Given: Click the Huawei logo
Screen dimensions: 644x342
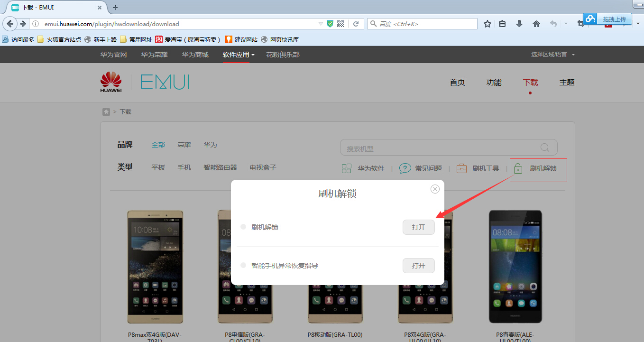Looking at the screenshot, I should (111, 82).
